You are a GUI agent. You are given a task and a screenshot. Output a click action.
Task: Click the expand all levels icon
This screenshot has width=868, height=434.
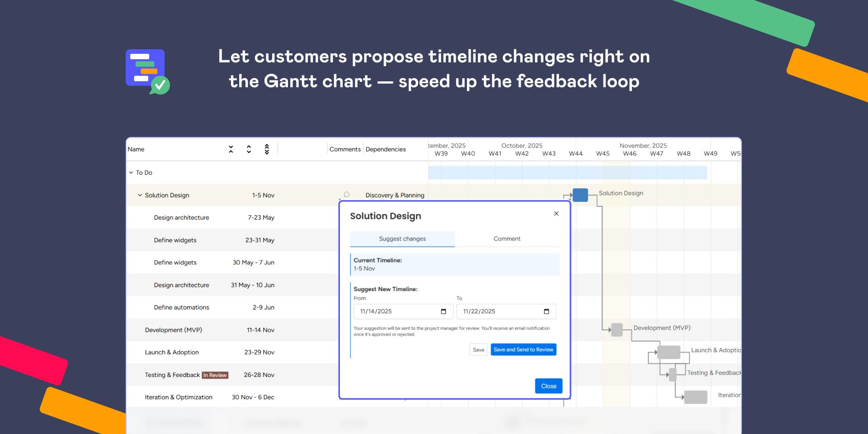pos(267,149)
